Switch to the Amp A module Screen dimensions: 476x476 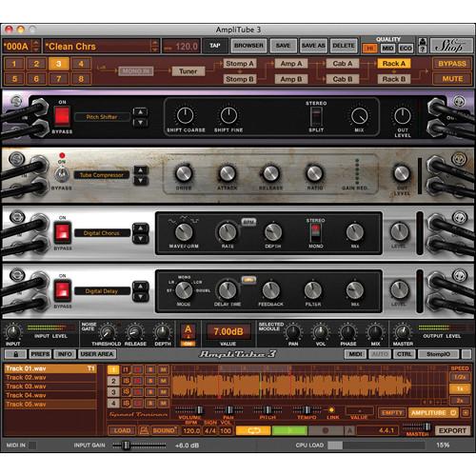(x=291, y=64)
